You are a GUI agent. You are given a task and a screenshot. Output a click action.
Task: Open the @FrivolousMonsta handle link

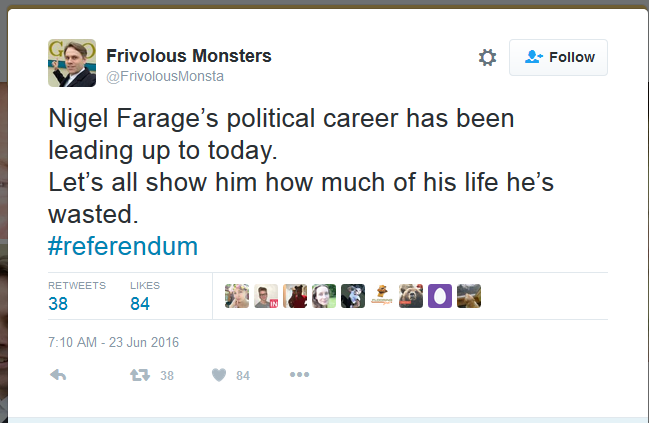click(x=165, y=77)
